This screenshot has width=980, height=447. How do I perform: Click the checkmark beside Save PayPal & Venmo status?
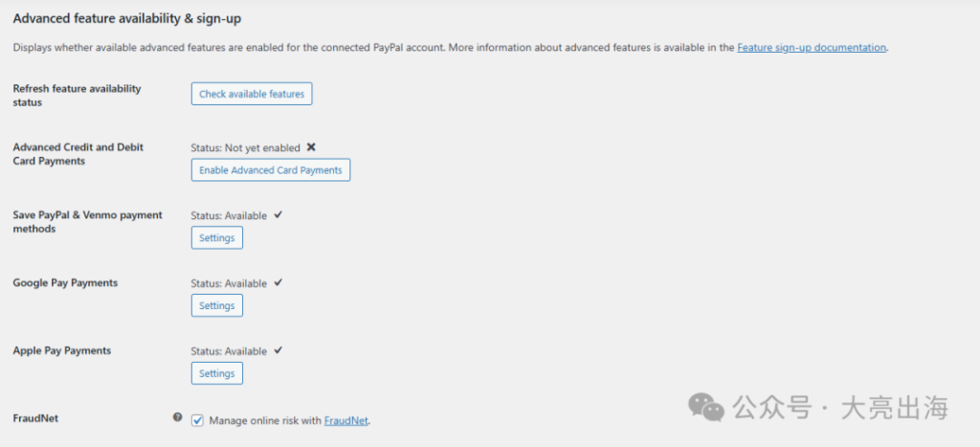click(278, 215)
